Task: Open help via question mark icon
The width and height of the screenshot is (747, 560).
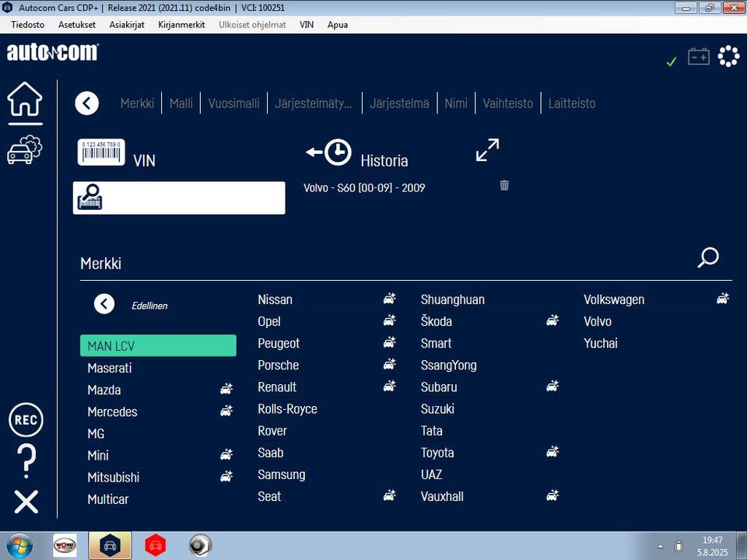Action: [26, 461]
